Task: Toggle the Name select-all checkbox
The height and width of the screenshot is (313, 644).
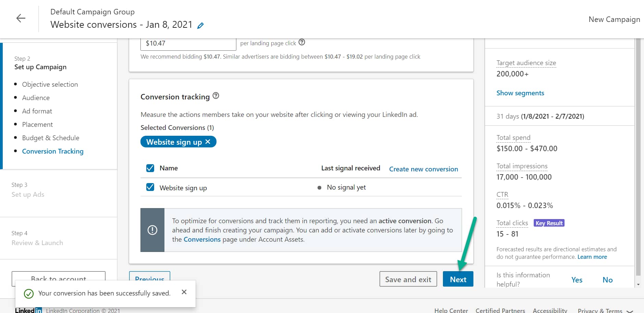Action: pos(150,168)
